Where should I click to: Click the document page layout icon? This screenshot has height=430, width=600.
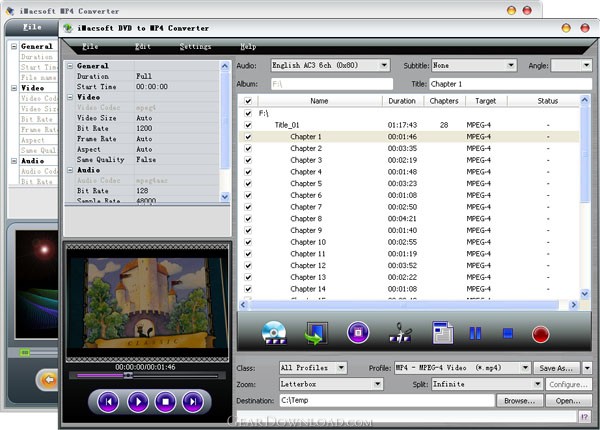point(443,333)
